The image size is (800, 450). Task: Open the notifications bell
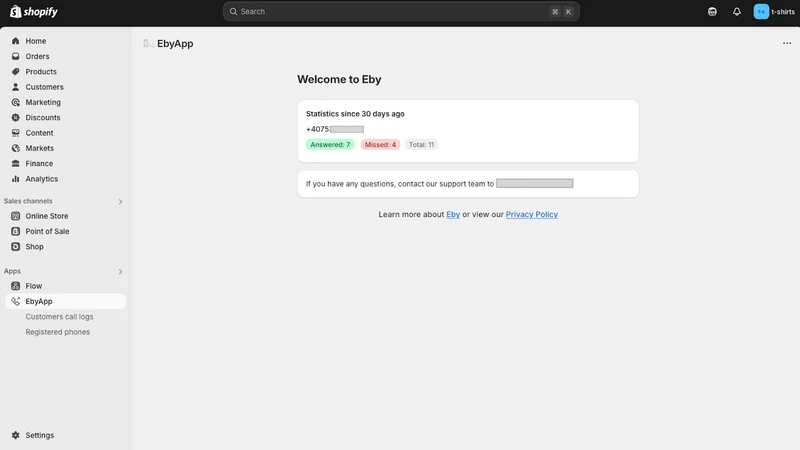[x=737, y=11]
